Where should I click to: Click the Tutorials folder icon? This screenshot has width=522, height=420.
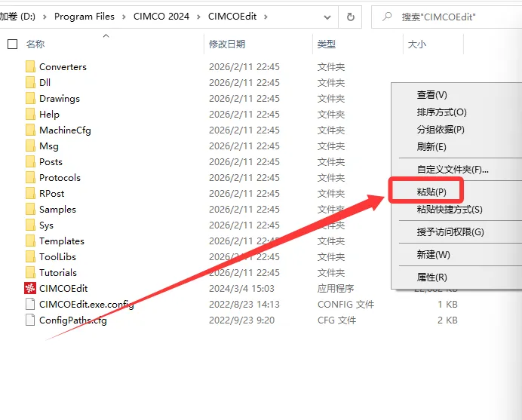(x=30, y=272)
